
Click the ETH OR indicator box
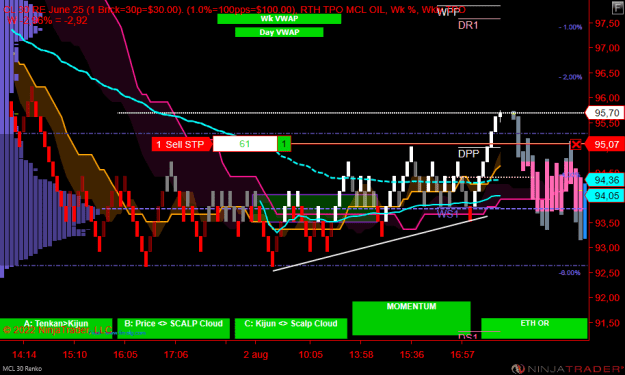click(534, 328)
